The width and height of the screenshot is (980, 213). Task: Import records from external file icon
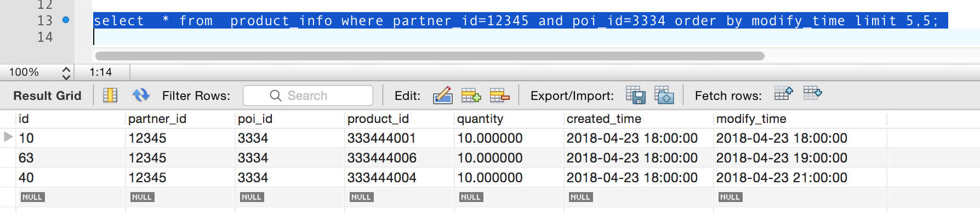(x=664, y=96)
